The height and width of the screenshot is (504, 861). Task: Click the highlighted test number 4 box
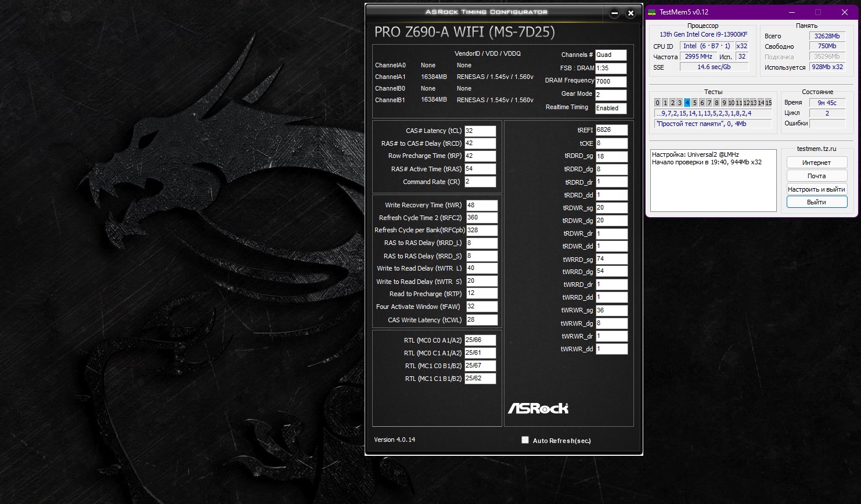pos(687,103)
